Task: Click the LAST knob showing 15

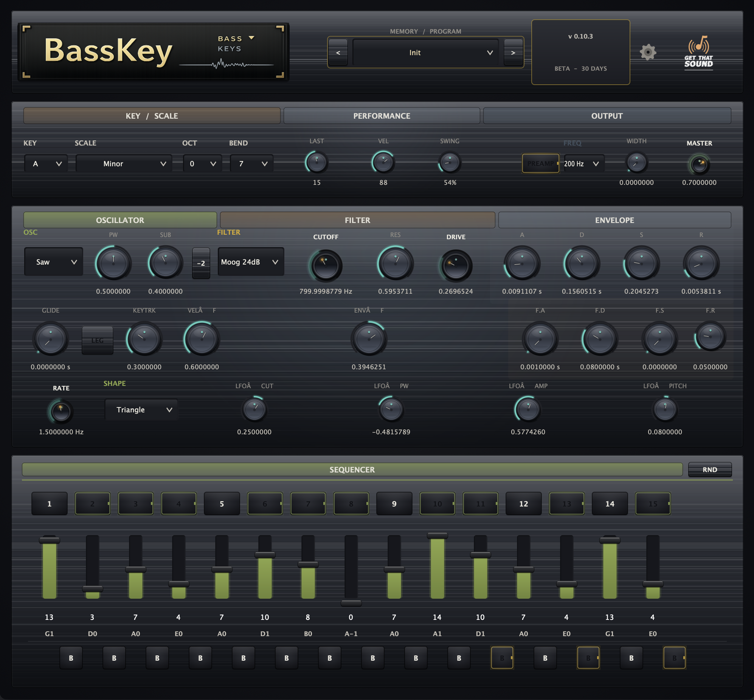Action: coord(317,163)
